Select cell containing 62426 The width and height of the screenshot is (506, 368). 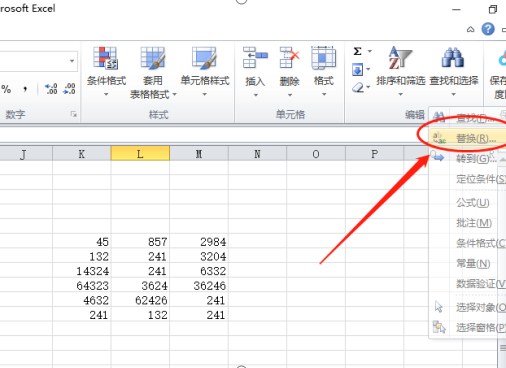tap(140, 300)
